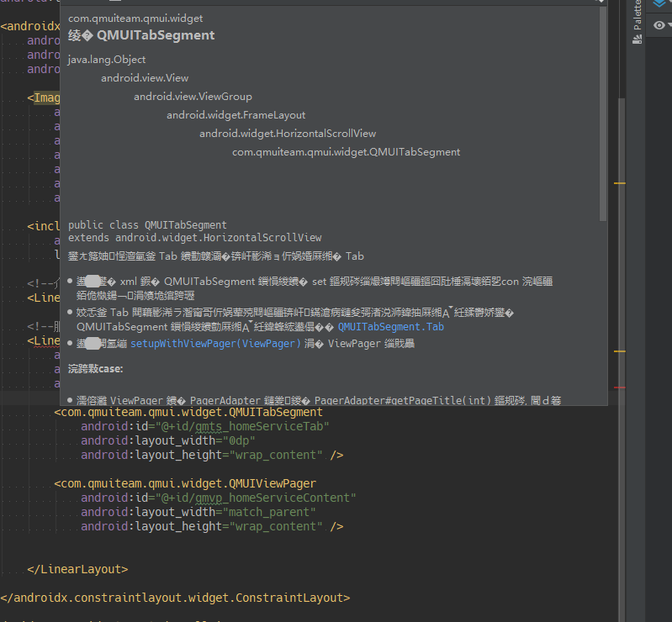Jump to the upper yellow warning stripe mark
The image size is (672, 622).
619,183
